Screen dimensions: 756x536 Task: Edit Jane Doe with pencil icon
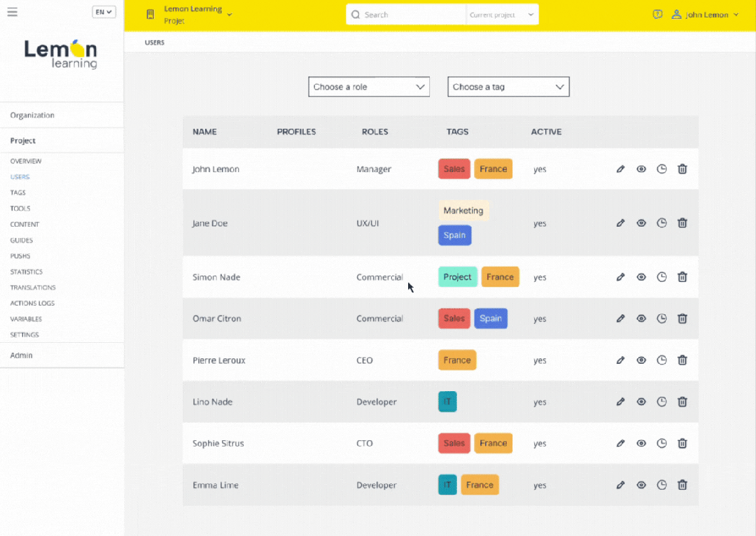coord(620,223)
